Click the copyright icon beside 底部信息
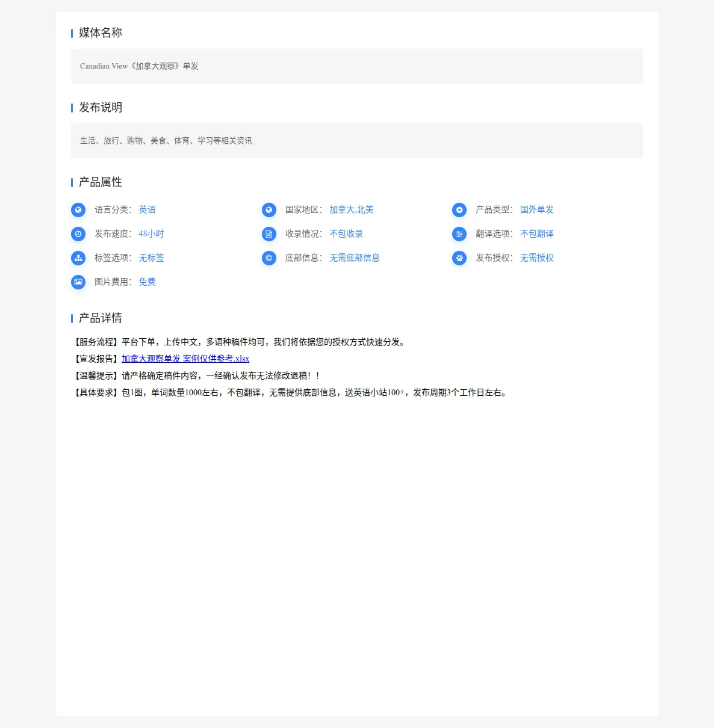 coord(269,258)
